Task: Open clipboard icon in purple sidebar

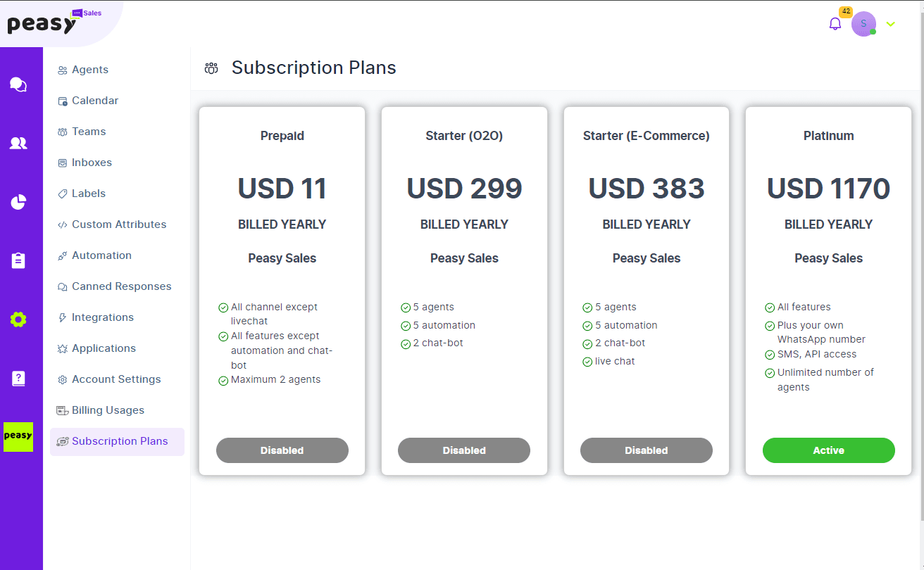Action: pyautogui.click(x=18, y=260)
